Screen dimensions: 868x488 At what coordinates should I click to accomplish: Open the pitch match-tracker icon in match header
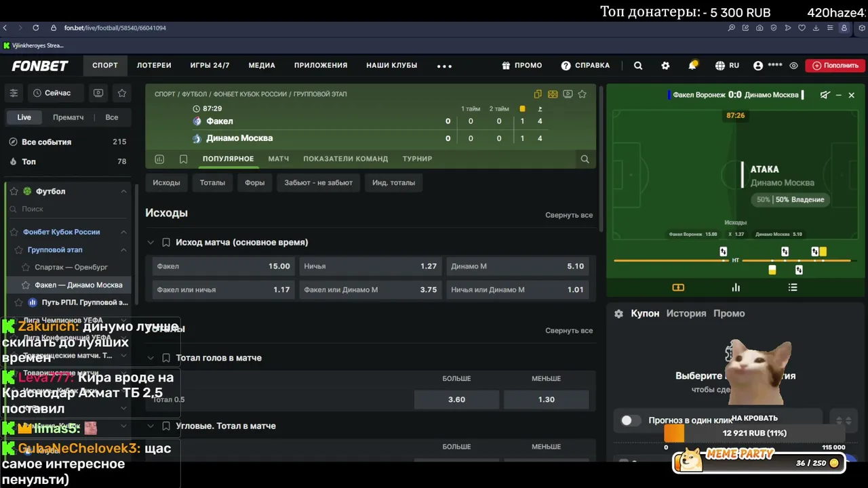(553, 94)
